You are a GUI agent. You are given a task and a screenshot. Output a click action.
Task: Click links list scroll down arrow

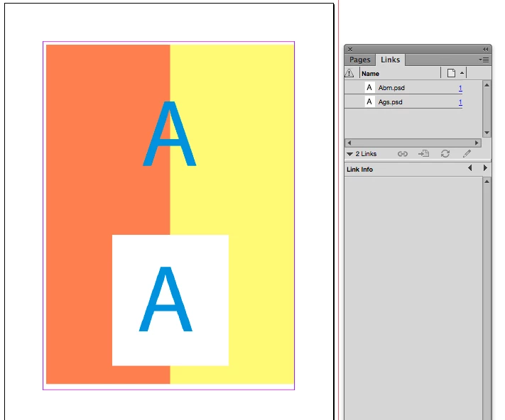click(x=487, y=133)
